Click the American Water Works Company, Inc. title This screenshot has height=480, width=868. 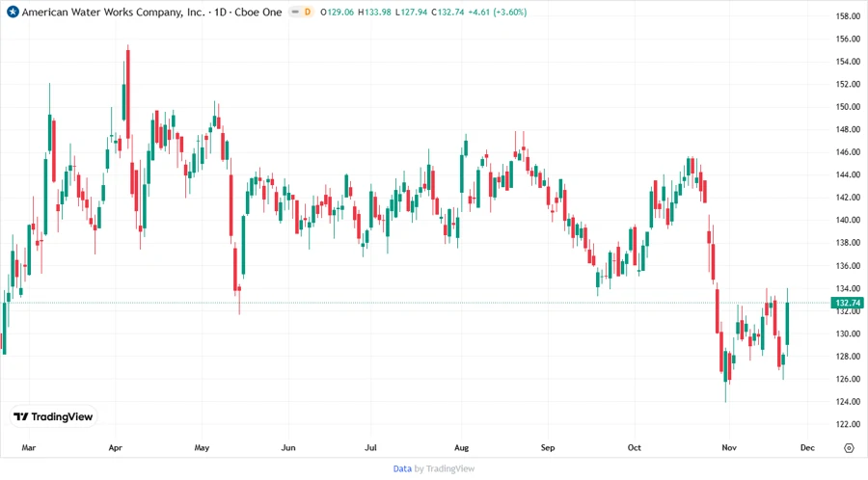tap(113, 12)
